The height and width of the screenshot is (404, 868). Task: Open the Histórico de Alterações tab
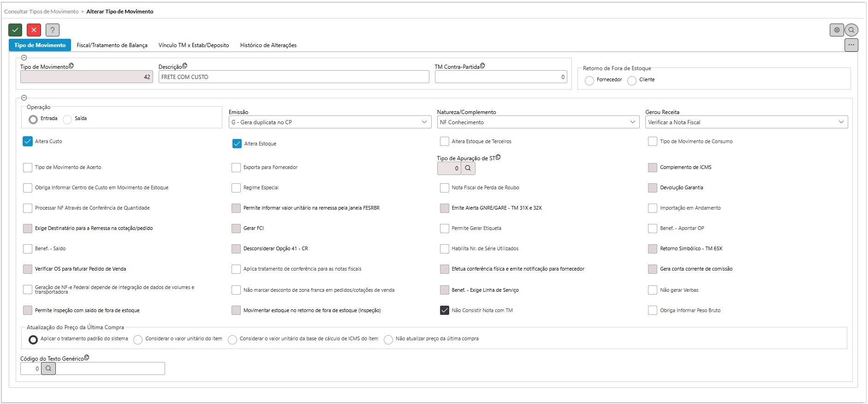[268, 45]
